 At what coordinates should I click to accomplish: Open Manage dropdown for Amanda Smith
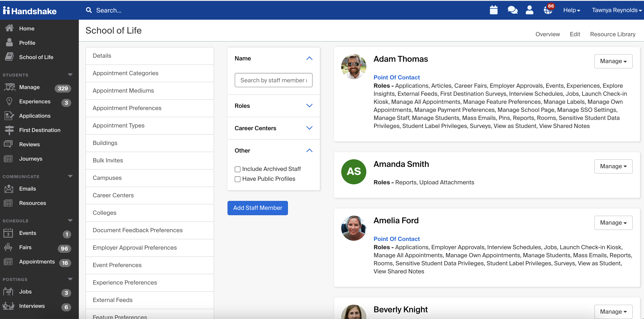point(613,166)
